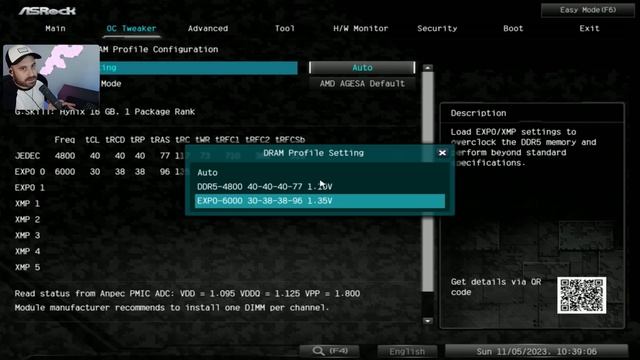Click the JEDEC frequency value 4800
Image resolution: width=640 pixels, height=360 pixels.
pyautogui.click(x=65, y=156)
